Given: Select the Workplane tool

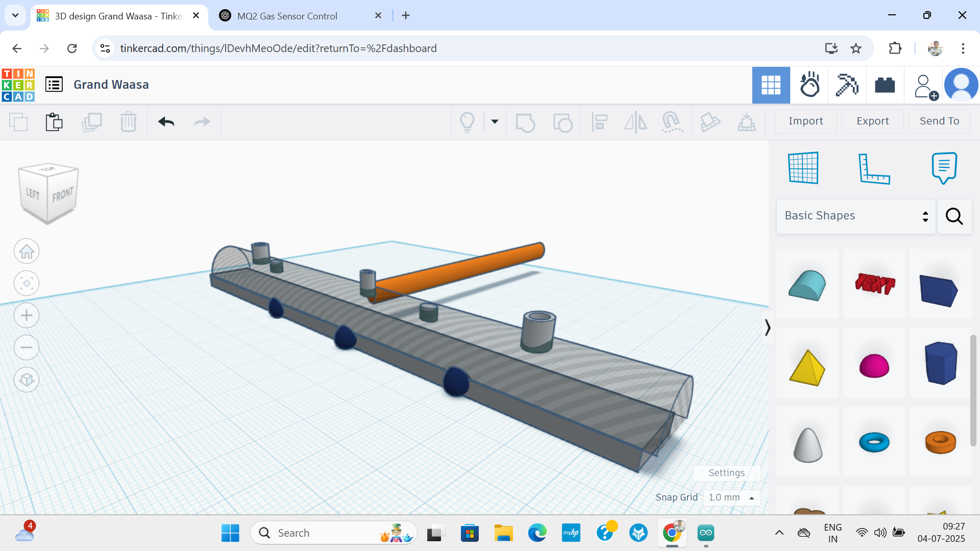Looking at the screenshot, I should tap(803, 168).
